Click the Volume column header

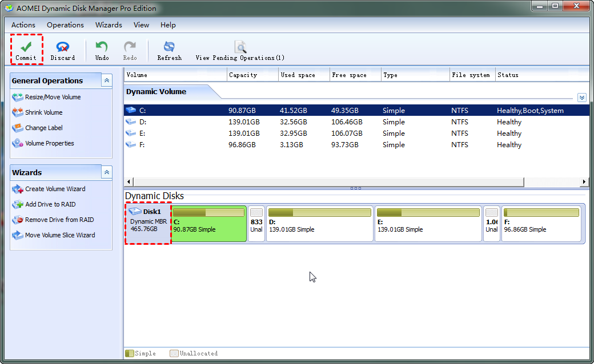(175, 75)
